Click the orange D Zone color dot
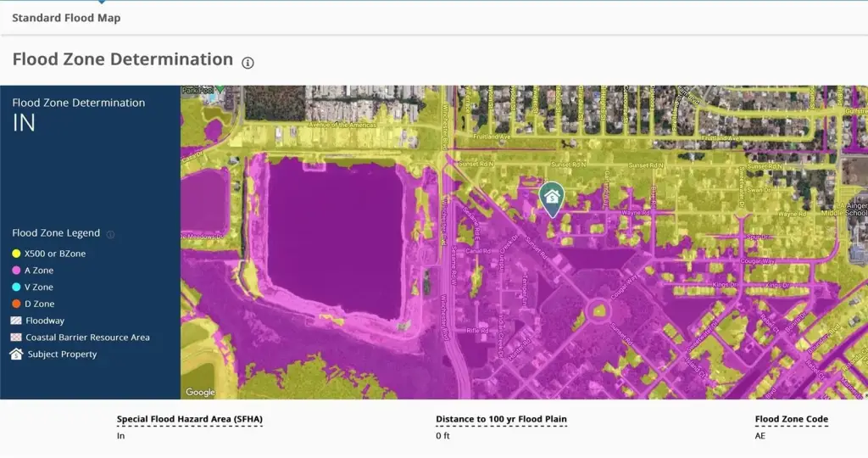This screenshot has height=458, width=868. [16, 304]
